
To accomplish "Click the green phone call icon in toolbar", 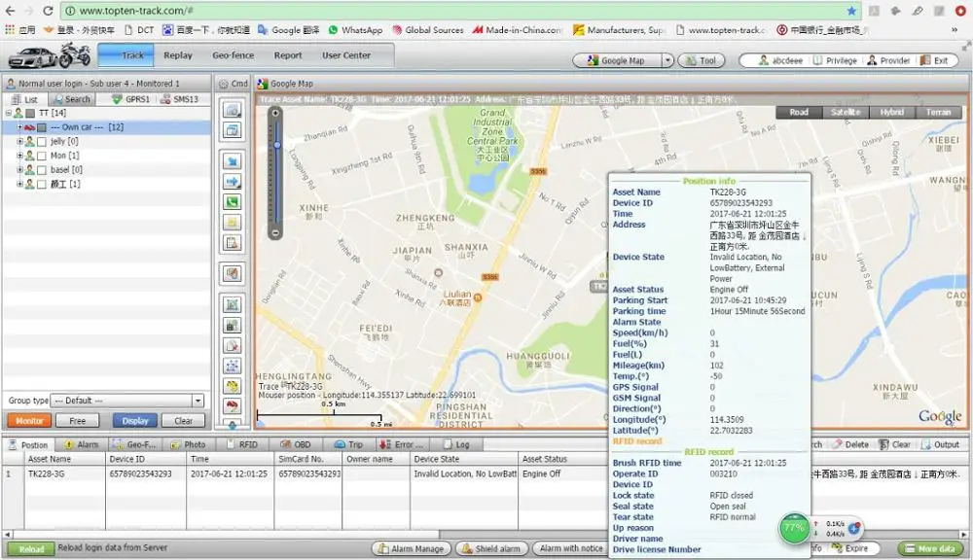I will coord(233,202).
